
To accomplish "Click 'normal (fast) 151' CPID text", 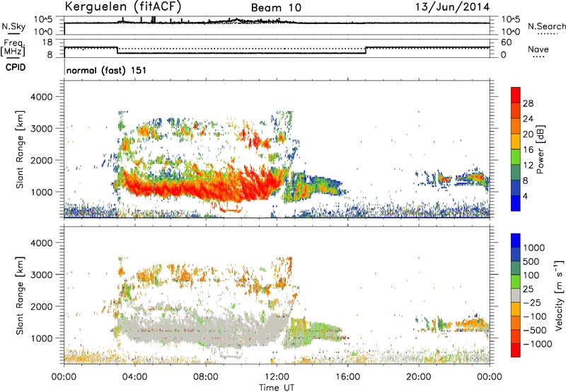I will [x=107, y=70].
